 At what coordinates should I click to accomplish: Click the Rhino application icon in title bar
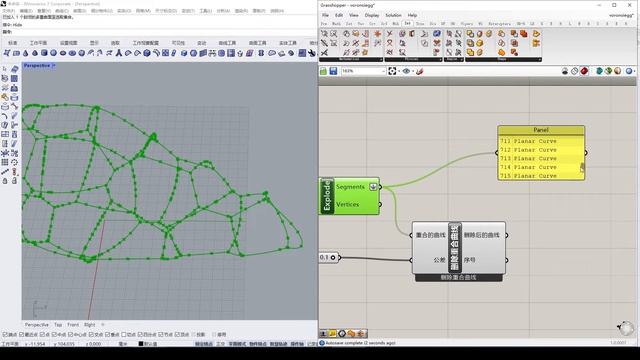point(4,4)
